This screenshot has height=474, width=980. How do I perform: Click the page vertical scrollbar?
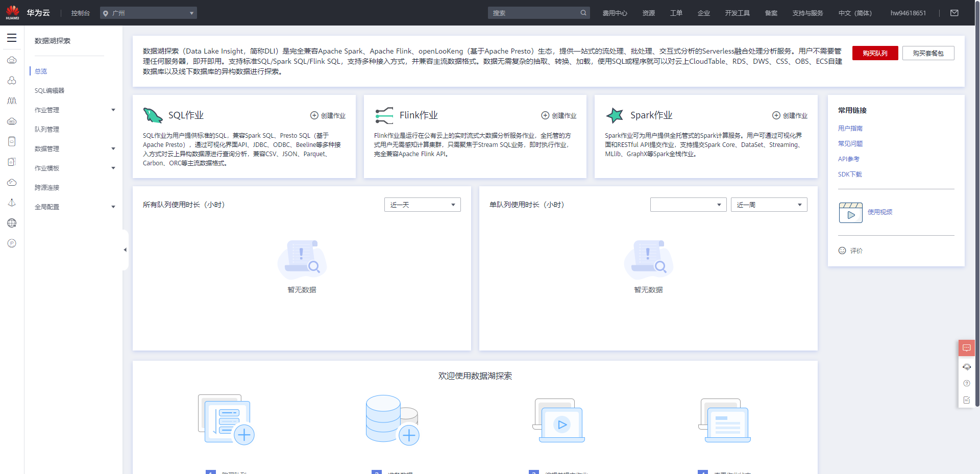977,204
